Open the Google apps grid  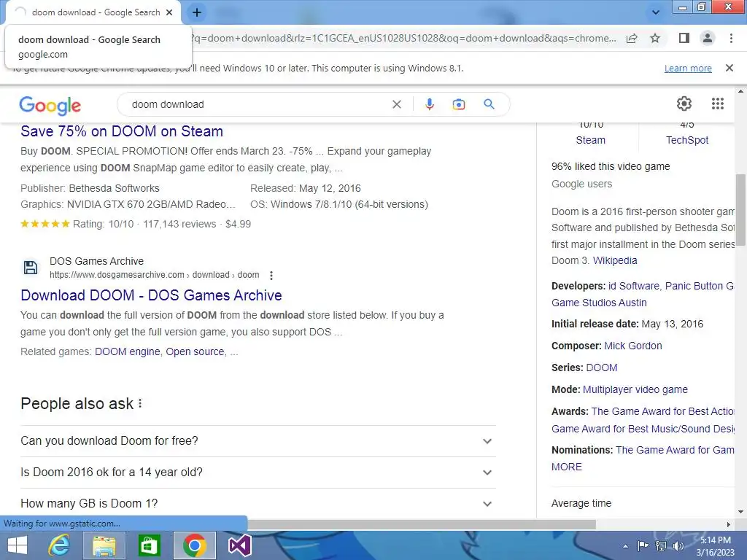click(x=718, y=104)
